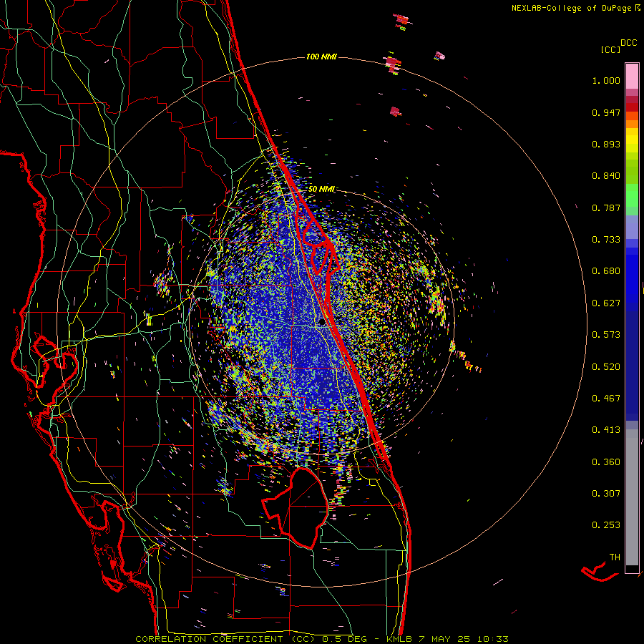Image resolution: width=644 pixels, height=644 pixels.
Task: Click the black radar site marker at center
Action: [x=321, y=323]
